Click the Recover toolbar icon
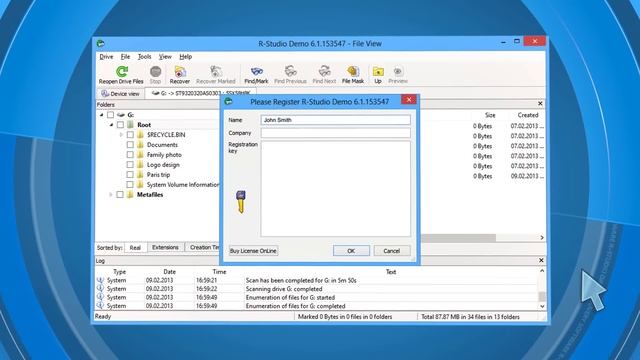 [180, 72]
